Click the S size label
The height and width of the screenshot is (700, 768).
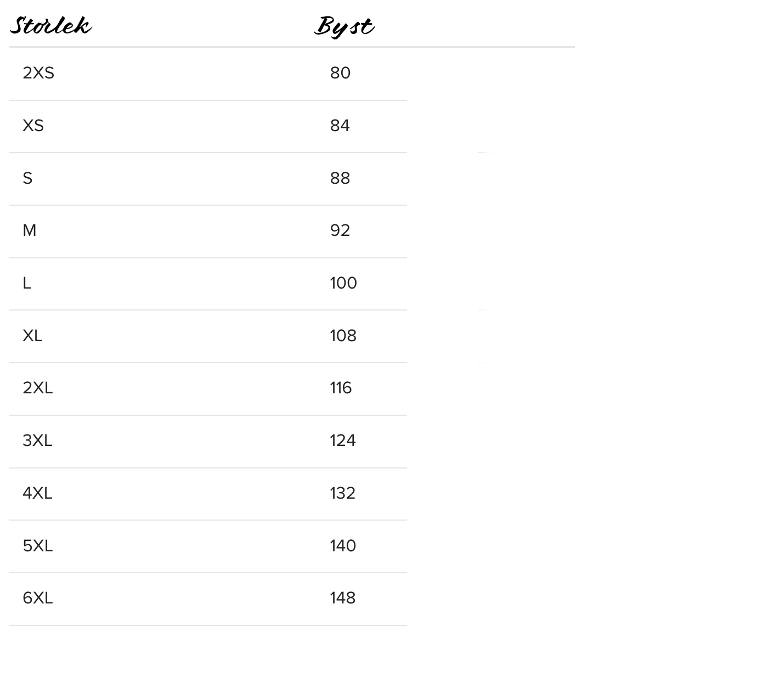[27, 178]
